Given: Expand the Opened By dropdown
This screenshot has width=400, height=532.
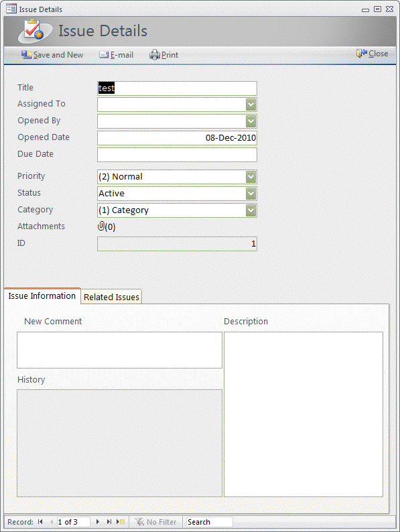Looking at the screenshot, I should 251,121.
